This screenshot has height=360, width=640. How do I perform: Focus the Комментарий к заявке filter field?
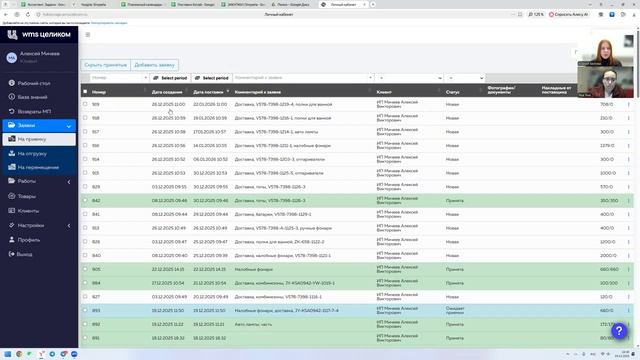pyautogui.click(x=303, y=78)
